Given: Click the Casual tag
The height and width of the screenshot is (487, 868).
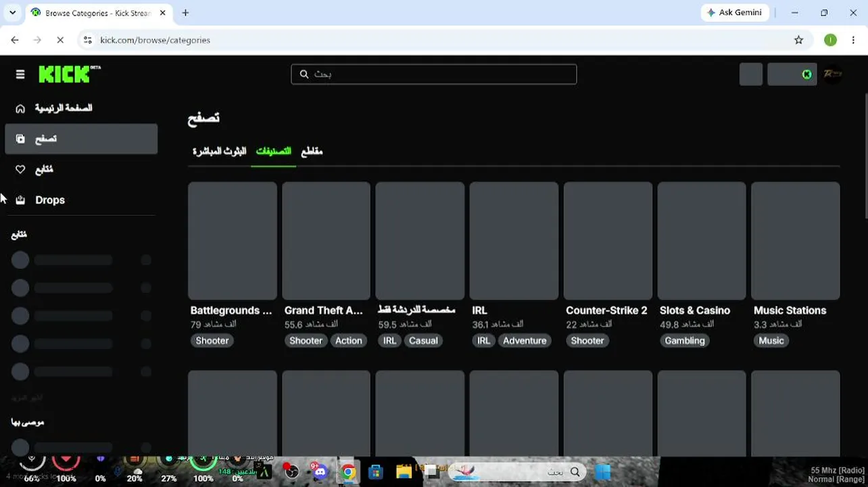Looking at the screenshot, I should tap(423, 341).
